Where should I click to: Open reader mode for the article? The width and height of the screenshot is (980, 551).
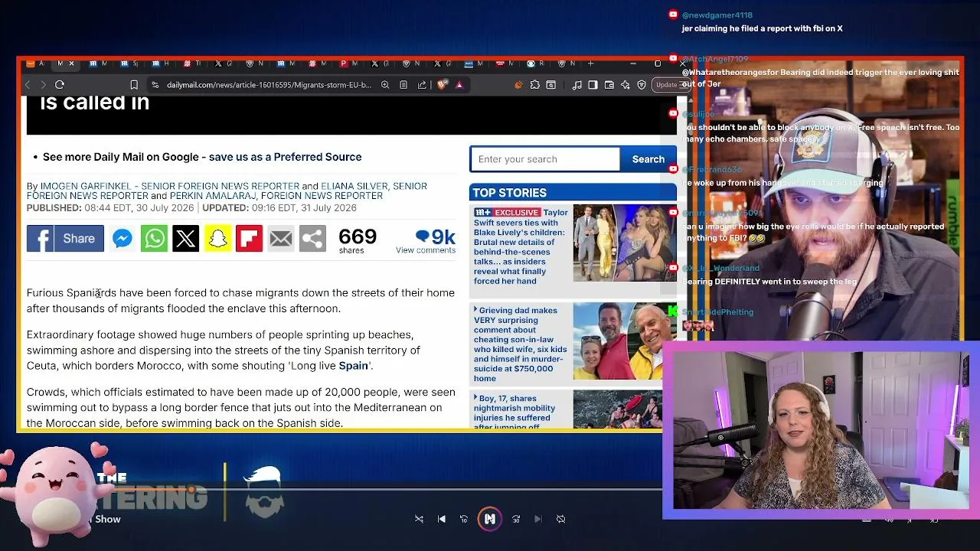(x=403, y=85)
